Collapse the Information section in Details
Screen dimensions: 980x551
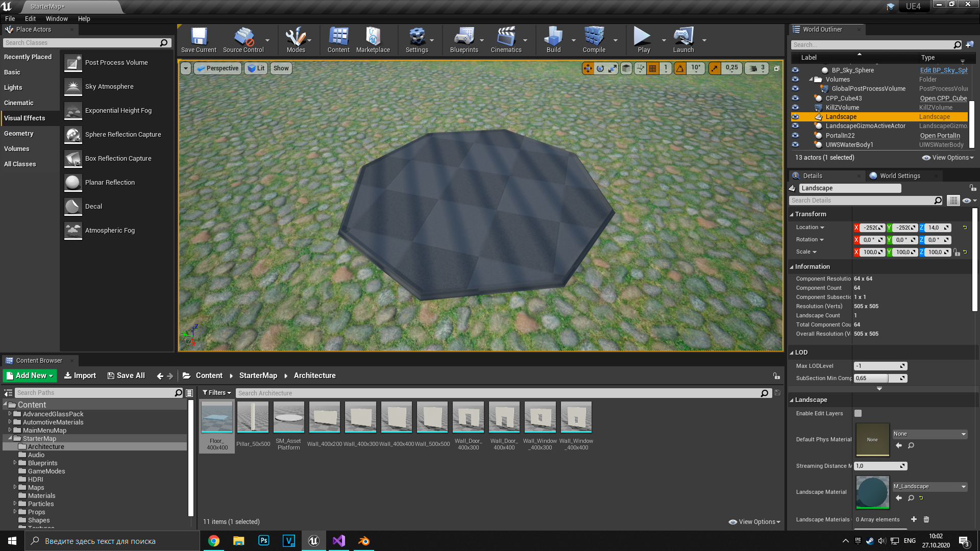tap(792, 267)
